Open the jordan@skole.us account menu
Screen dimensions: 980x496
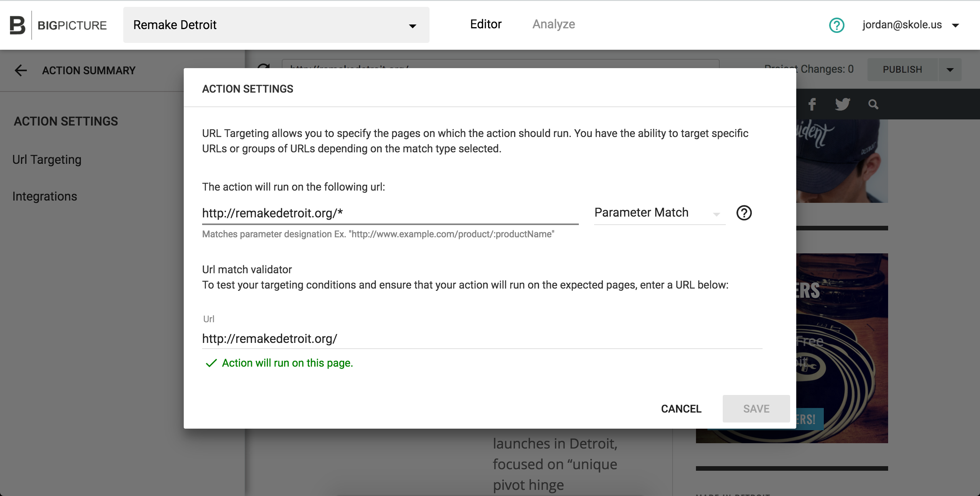[x=911, y=25]
